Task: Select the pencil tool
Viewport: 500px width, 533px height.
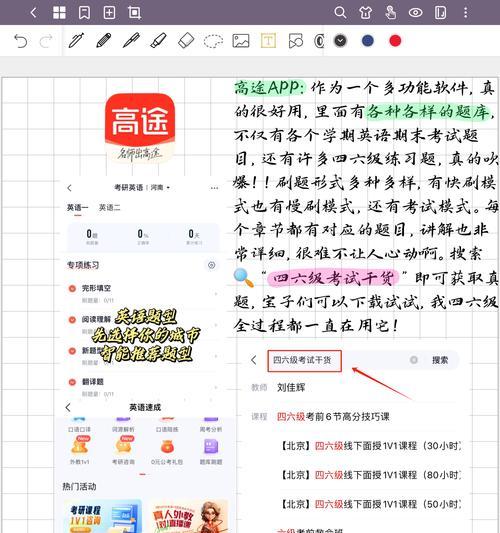Action: (x=104, y=40)
